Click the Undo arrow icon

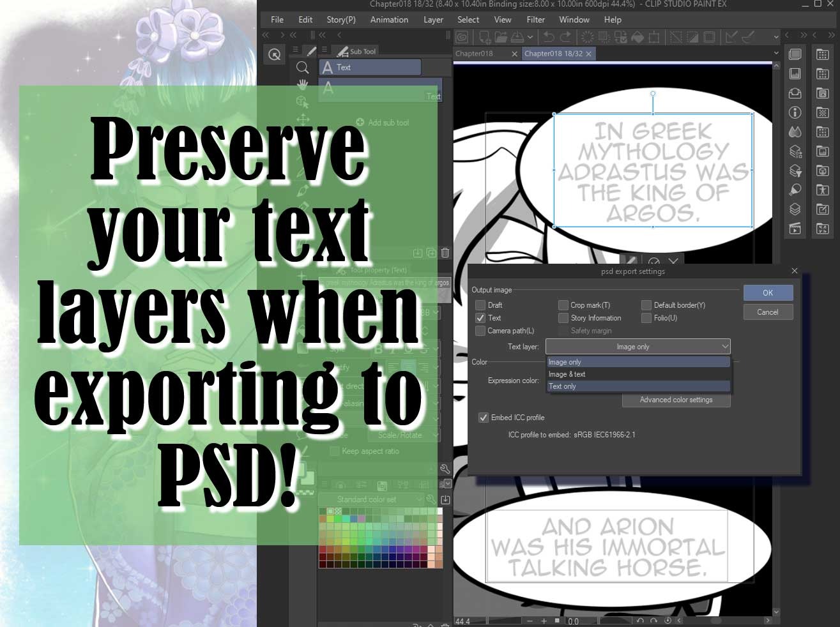click(548, 37)
